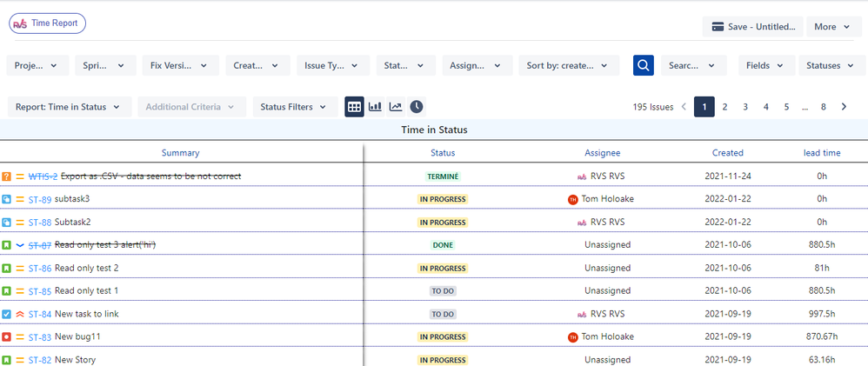This screenshot has width=868, height=366.
Task: Click the subtask icon on ST-89 row
Action: 7,199
